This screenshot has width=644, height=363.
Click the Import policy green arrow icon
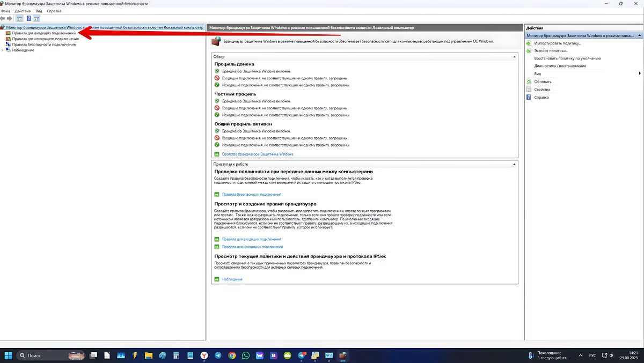tap(529, 43)
